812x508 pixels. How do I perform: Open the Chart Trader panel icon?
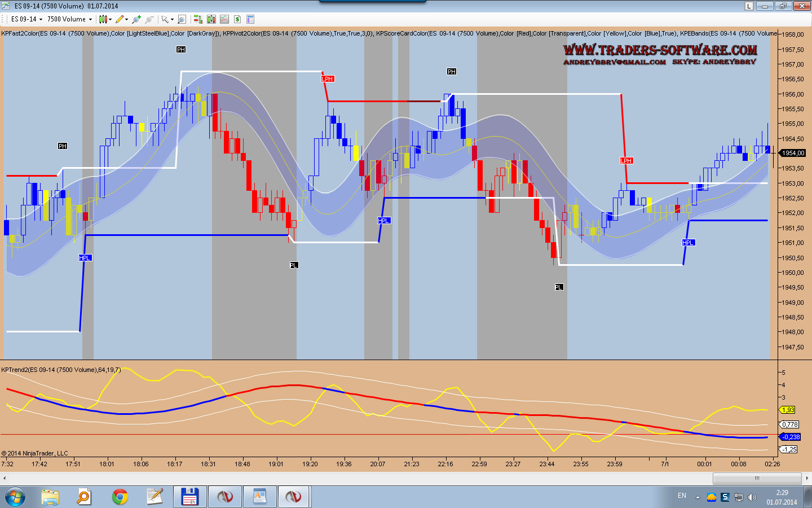(198, 19)
